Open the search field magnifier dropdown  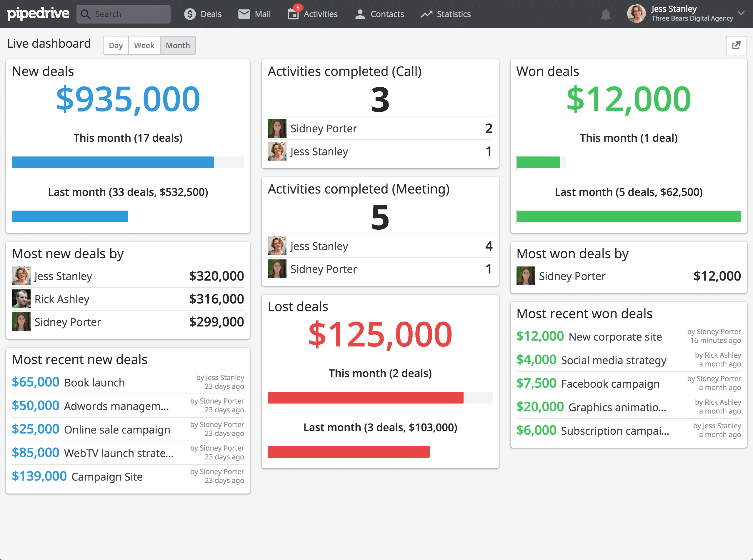click(x=86, y=14)
